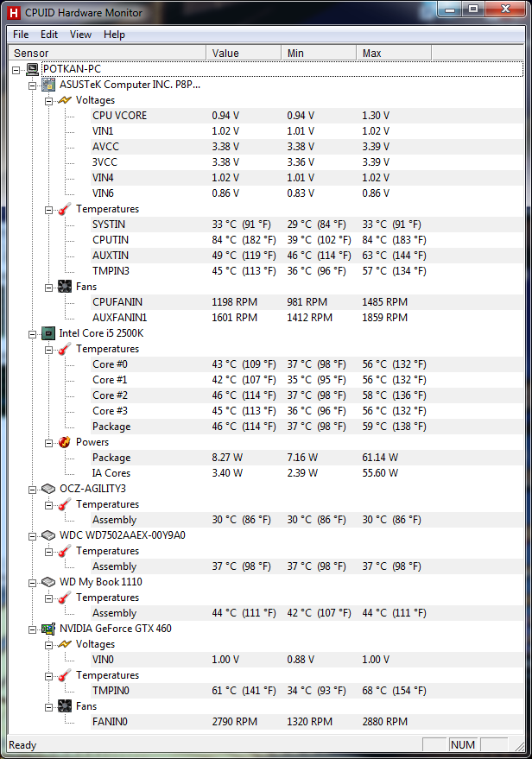The height and width of the screenshot is (759, 532).
Task: Collapse the Intel Core i5 2500K node
Action: [33, 334]
